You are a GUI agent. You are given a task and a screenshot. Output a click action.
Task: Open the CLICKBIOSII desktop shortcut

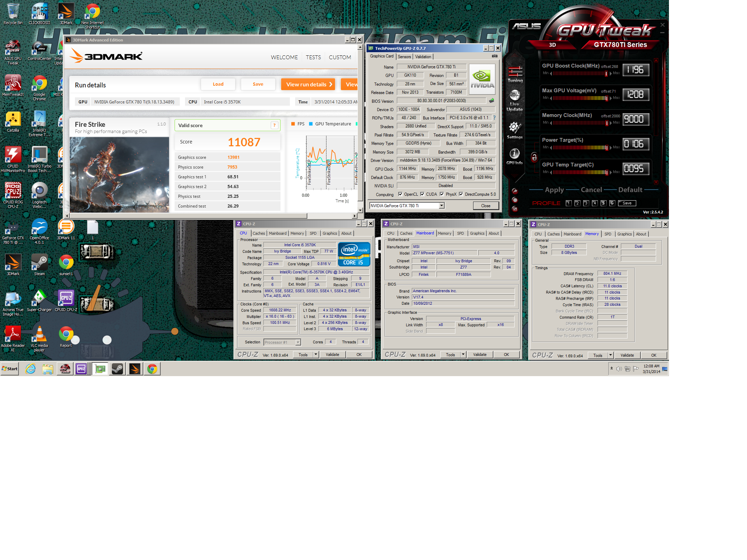tap(39, 14)
